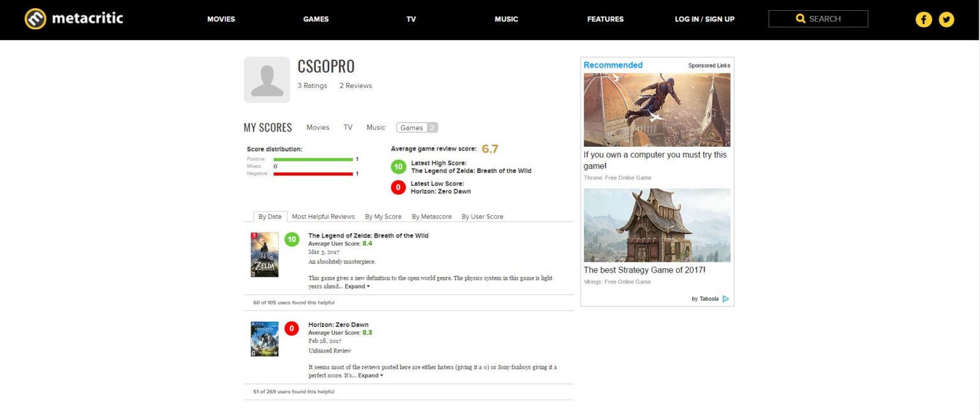This screenshot has width=980, height=415.
Task: Click Horizon Zero Dawn cover thumbnail
Action: (264, 339)
